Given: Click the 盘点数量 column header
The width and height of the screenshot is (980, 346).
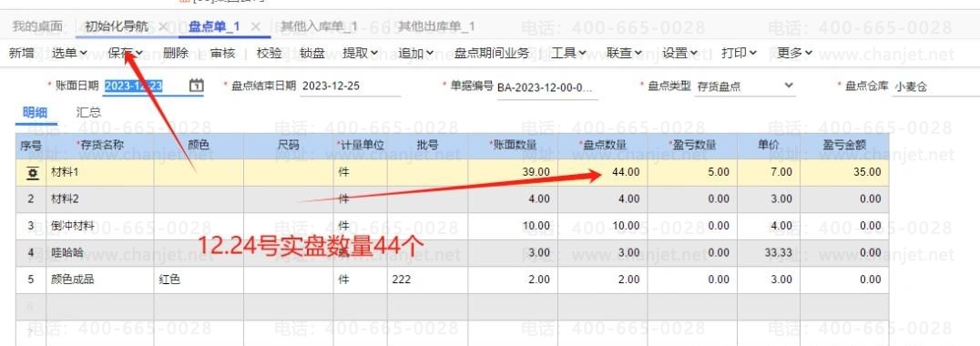Looking at the screenshot, I should tap(603, 146).
